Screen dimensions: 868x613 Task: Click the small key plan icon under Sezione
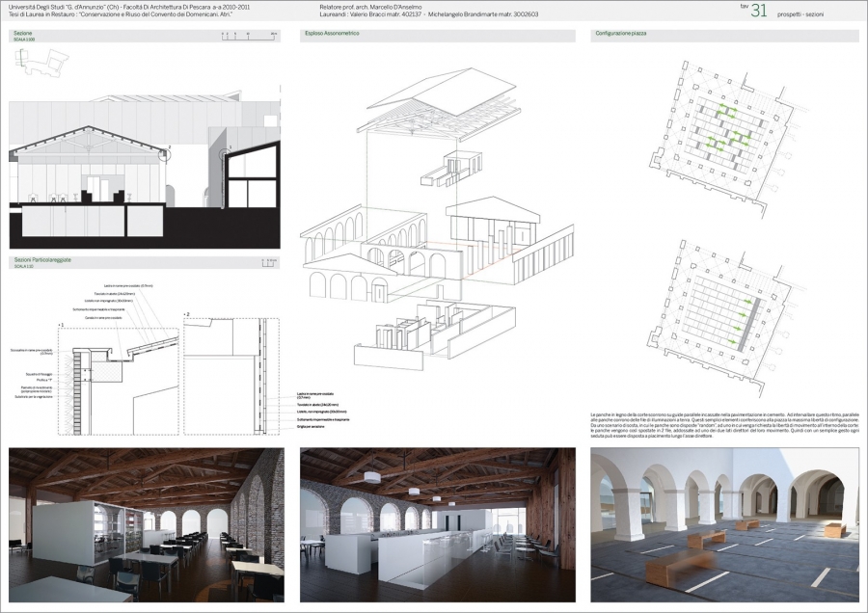40,61
